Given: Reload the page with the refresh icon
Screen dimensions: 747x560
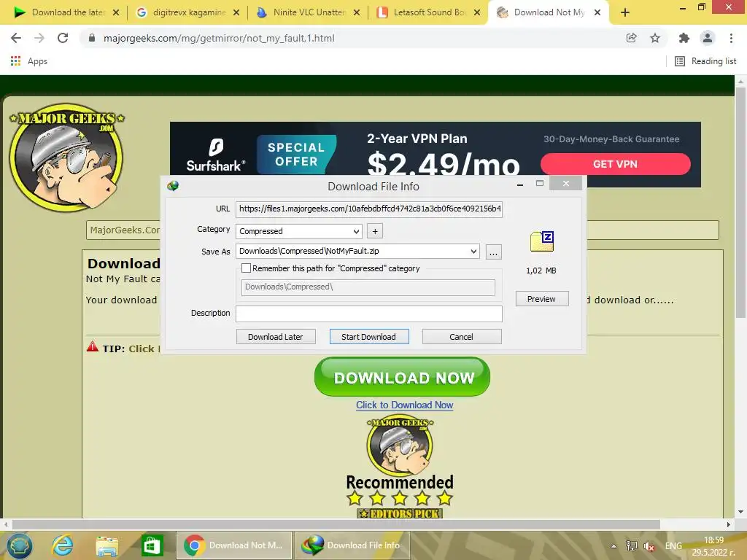Looking at the screenshot, I should (x=63, y=38).
